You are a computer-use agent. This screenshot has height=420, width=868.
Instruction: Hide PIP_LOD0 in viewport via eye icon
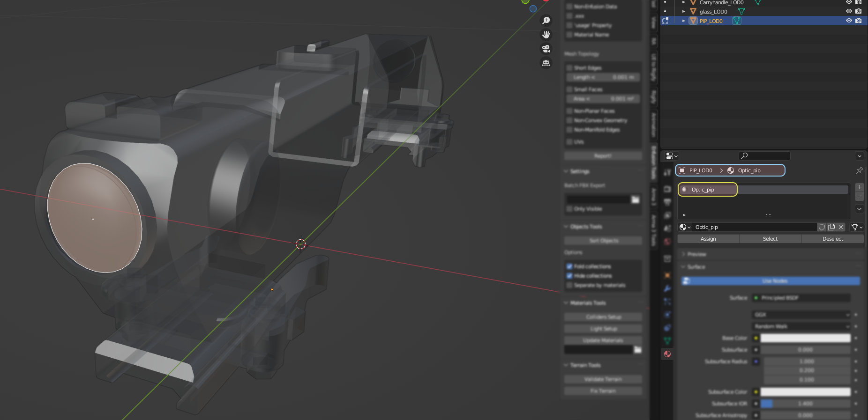pyautogui.click(x=849, y=21)
